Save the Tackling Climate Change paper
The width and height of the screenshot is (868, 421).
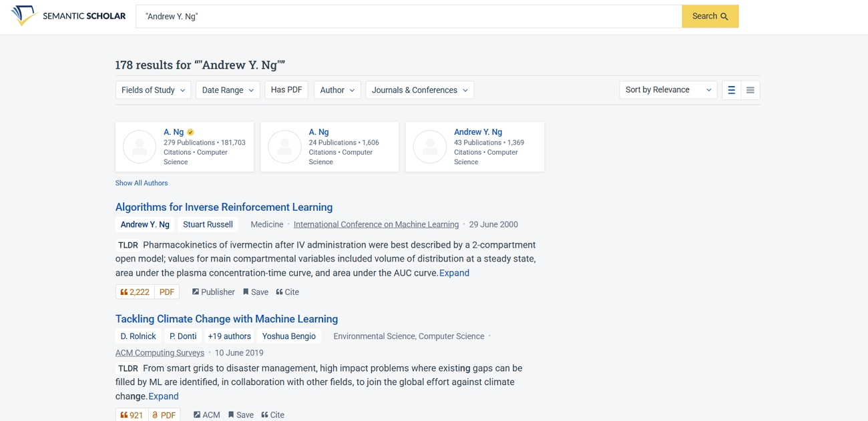tap(240, 414)
